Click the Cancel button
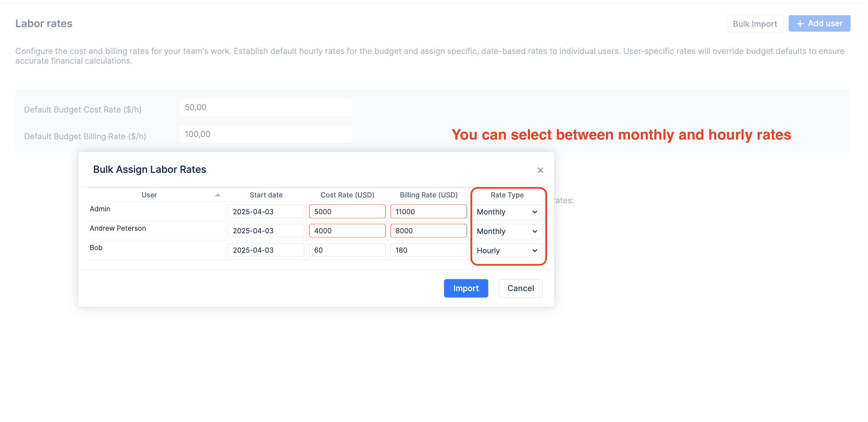Image resolution: width=868 pixels, height=422 pixels. coord(520,288)
